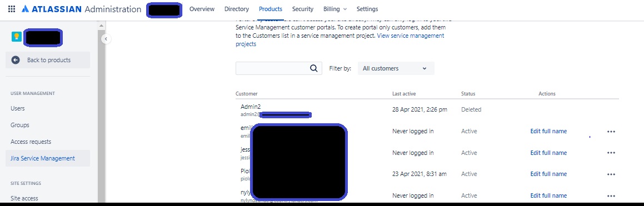Click the Atlassian logo icon
Viewport: 644px width, 206px height.
[25, 9]
